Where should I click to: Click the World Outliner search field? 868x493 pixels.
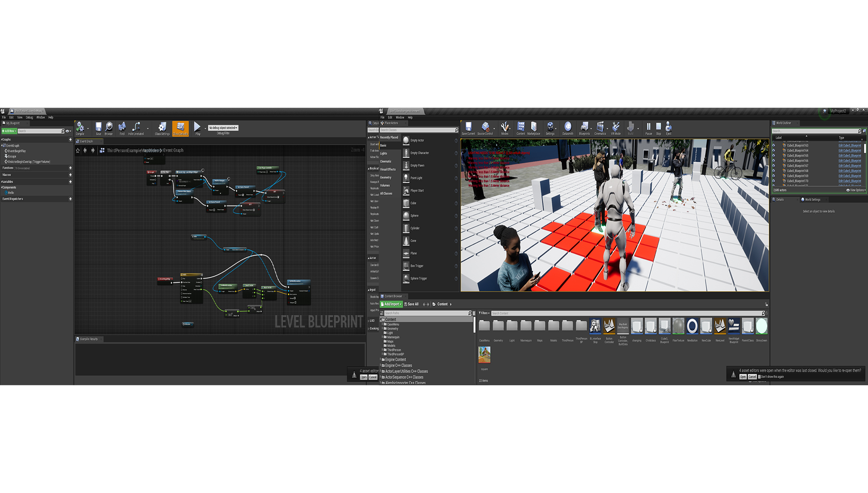point(815,131)
